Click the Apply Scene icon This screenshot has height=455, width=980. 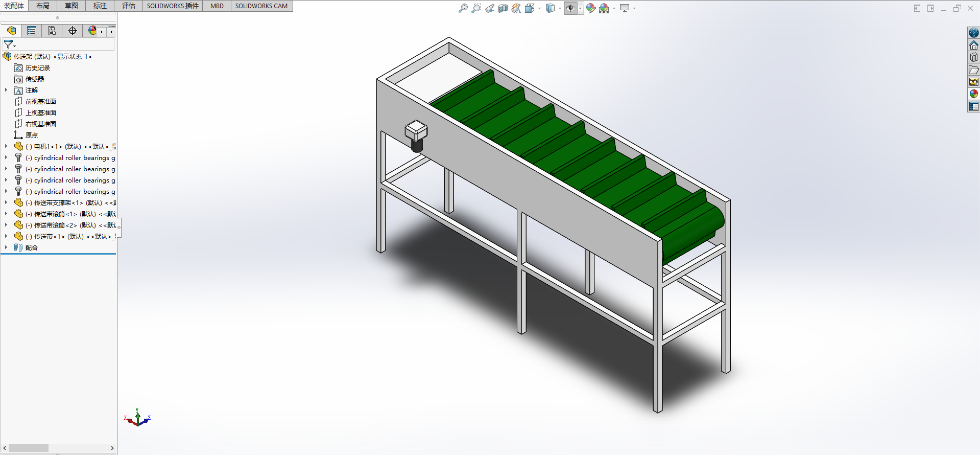tap(604, 8)
